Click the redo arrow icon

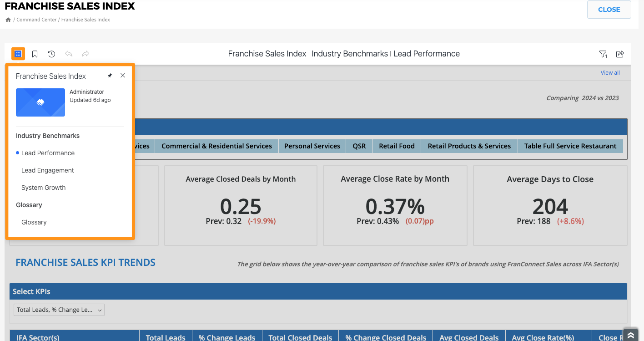click(x=86, y=54)
